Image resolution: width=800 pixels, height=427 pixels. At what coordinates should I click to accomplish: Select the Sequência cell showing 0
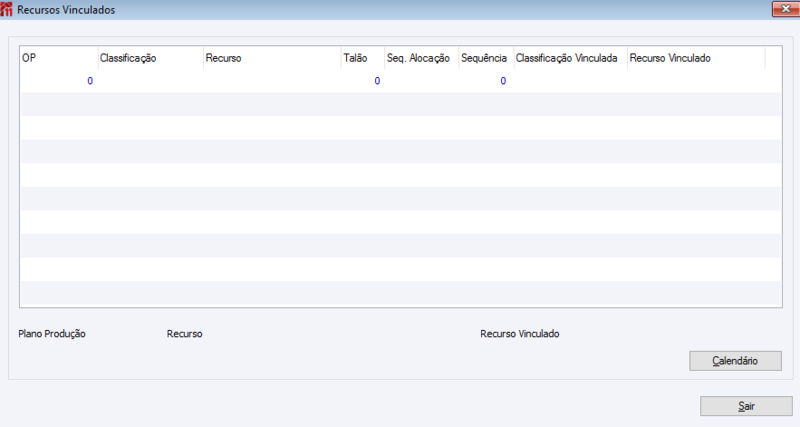486,81
